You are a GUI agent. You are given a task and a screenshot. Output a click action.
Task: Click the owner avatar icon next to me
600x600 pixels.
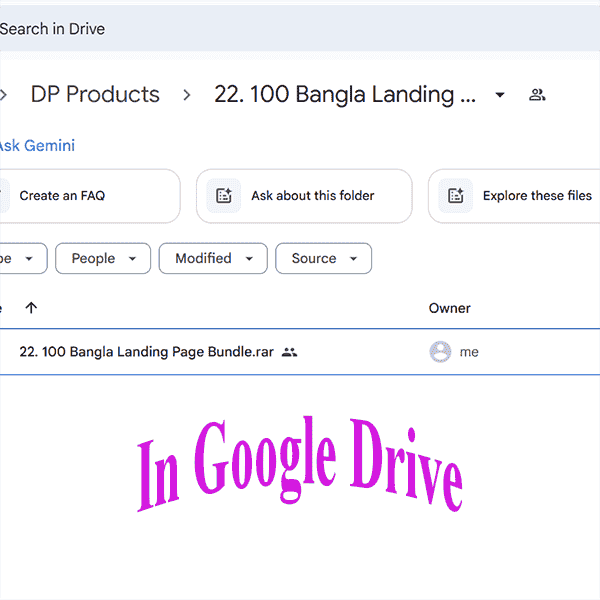tap(440, 352)
